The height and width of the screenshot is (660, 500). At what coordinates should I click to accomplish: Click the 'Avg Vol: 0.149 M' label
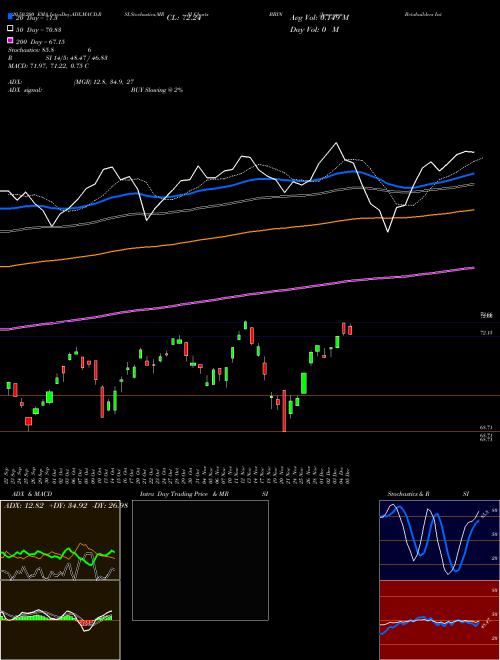click(319, 18)
